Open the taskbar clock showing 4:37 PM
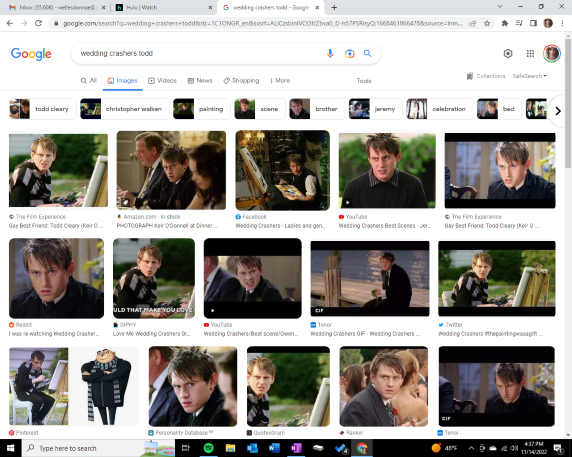The height and width of the screenshot is (457, 572). [534, 448]
